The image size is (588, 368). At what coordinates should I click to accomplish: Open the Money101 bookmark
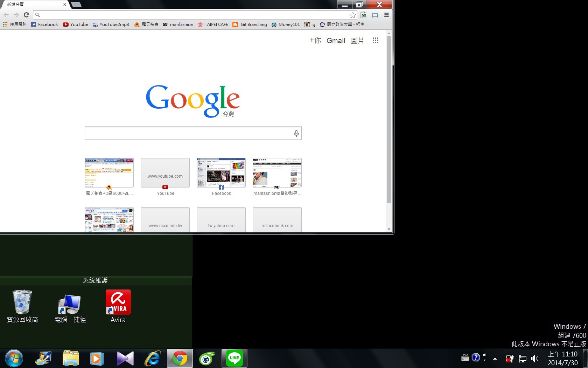[x=286, y=25]
